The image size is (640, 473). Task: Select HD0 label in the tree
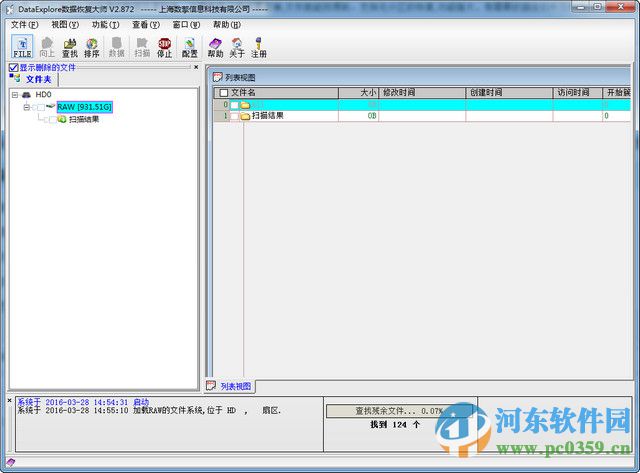[x=43, y=95]
